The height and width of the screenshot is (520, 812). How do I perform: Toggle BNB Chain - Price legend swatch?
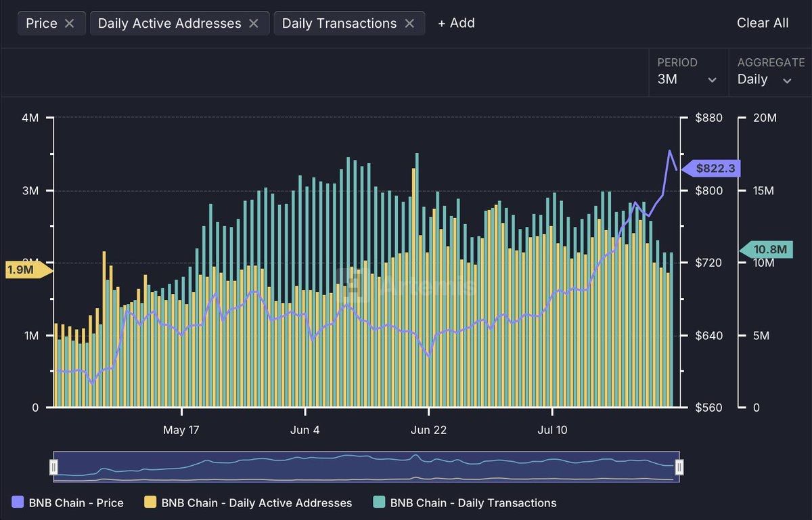coord(18,502)
